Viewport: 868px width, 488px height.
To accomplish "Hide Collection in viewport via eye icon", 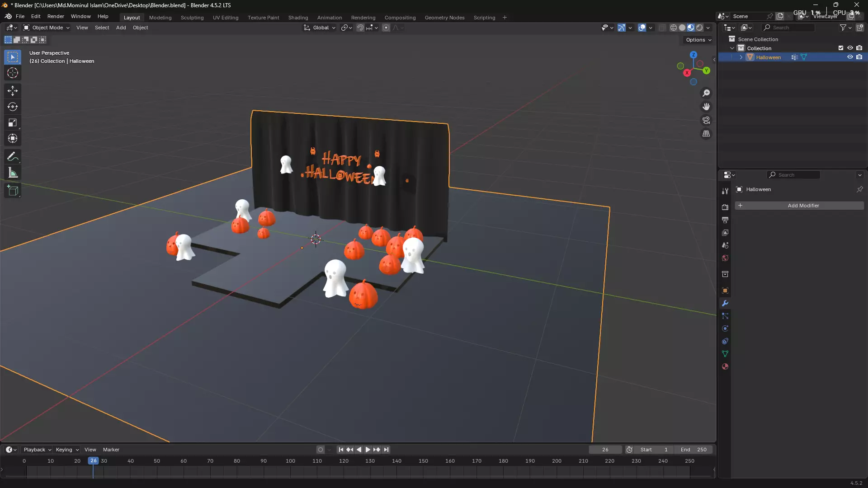I will pyautogui.click(x=850, y=48).
